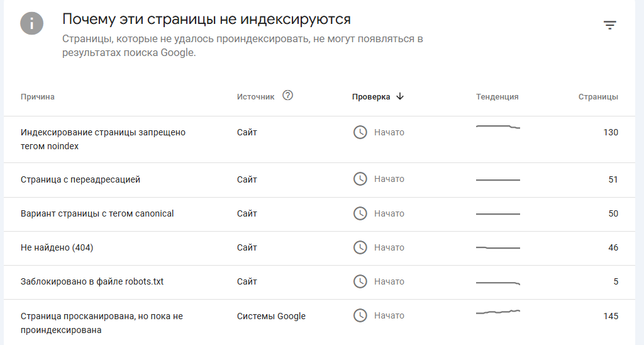Screen dimensions: 644x345
Task: Click the Тенденция column header
Action: tap(497, 97)
